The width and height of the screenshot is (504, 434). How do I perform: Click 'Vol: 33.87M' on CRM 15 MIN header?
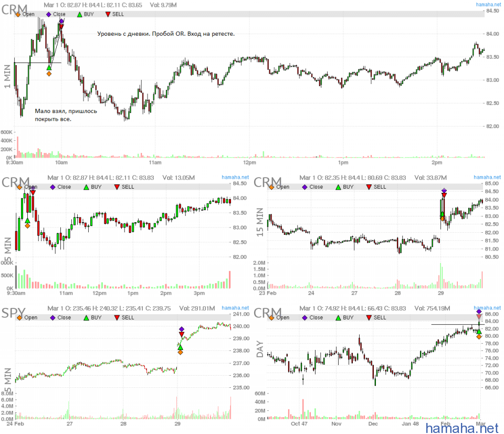pyautogui.click(x=430, y=178)
